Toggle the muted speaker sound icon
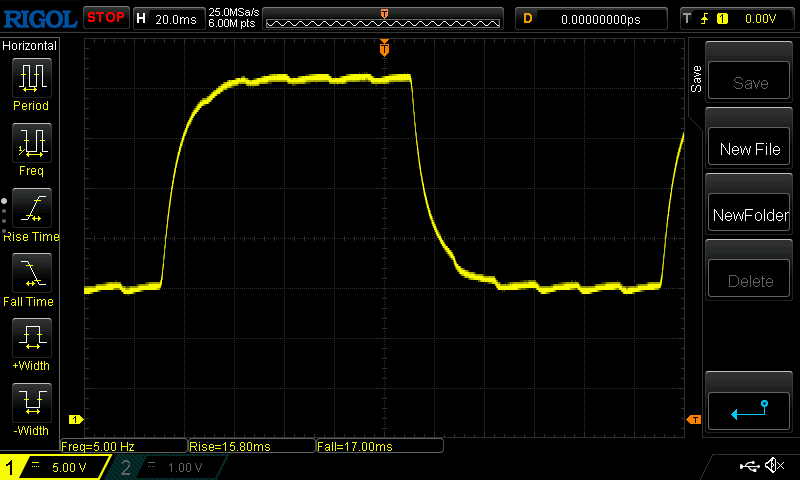This screenshot has width=800, height=480. click(774, 466)
